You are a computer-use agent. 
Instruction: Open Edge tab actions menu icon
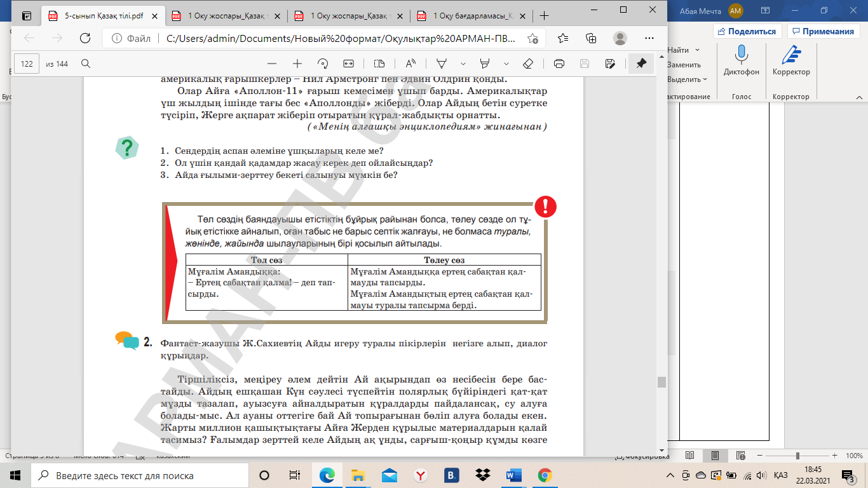[26, 16]
